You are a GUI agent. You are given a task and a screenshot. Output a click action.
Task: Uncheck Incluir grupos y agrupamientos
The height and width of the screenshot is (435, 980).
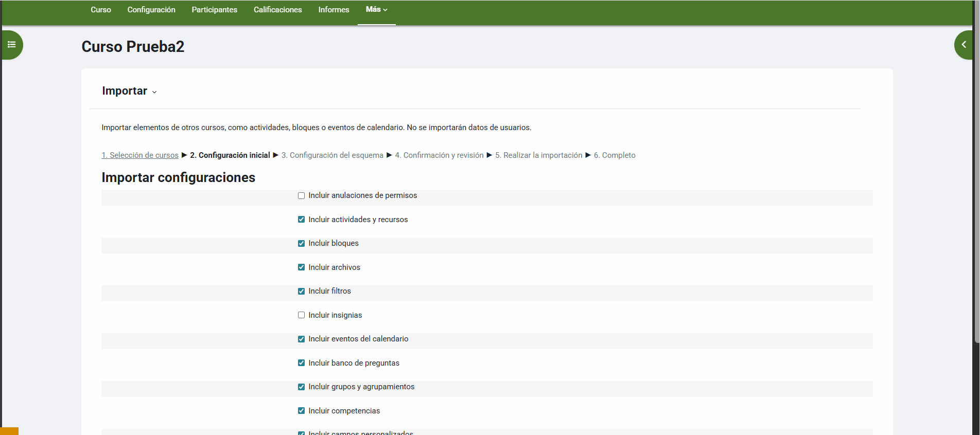302,387
